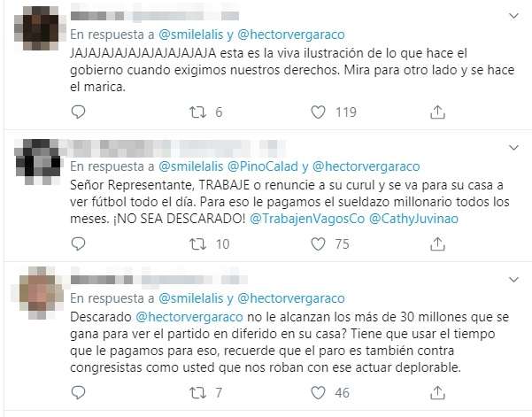The height and width of the screenshot is (417, 532).
Task: Open the third tweet's chevron menu
Action: [x=514, y=280]
